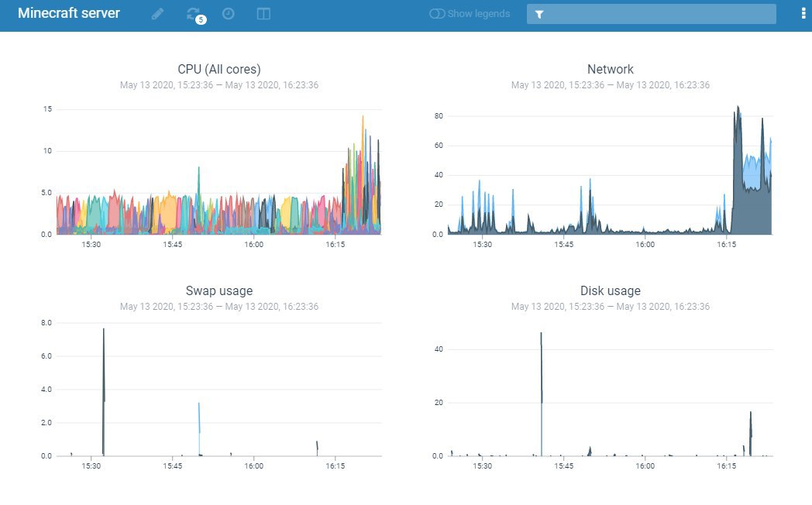812x505 pixels.
Task: Toggle the Show legends switch
Action: click(x=437, y=14)
